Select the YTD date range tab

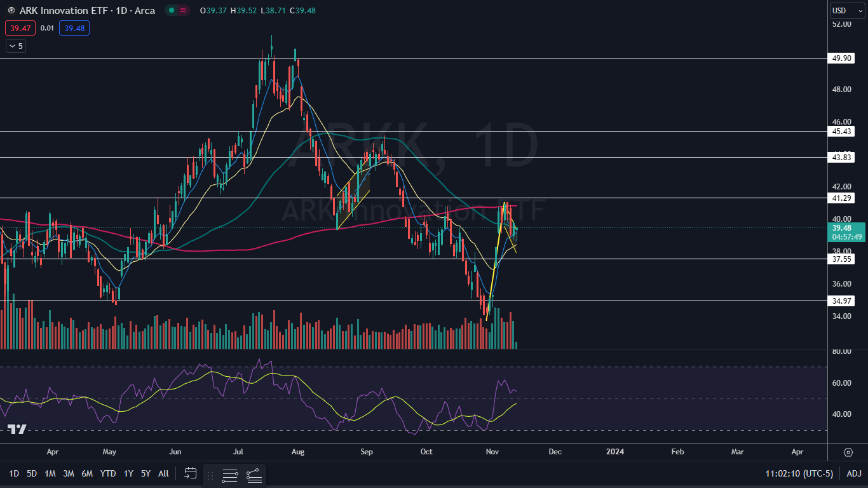[x=108, y=473]
